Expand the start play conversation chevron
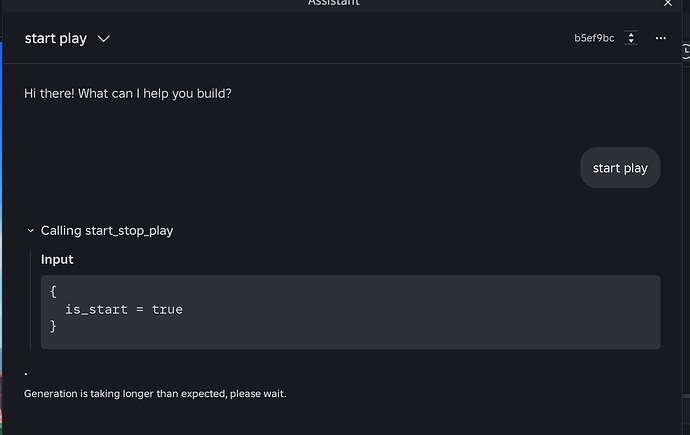Image resolution: width=690 pixels, height=435 pixels. (x=103, y=39)
